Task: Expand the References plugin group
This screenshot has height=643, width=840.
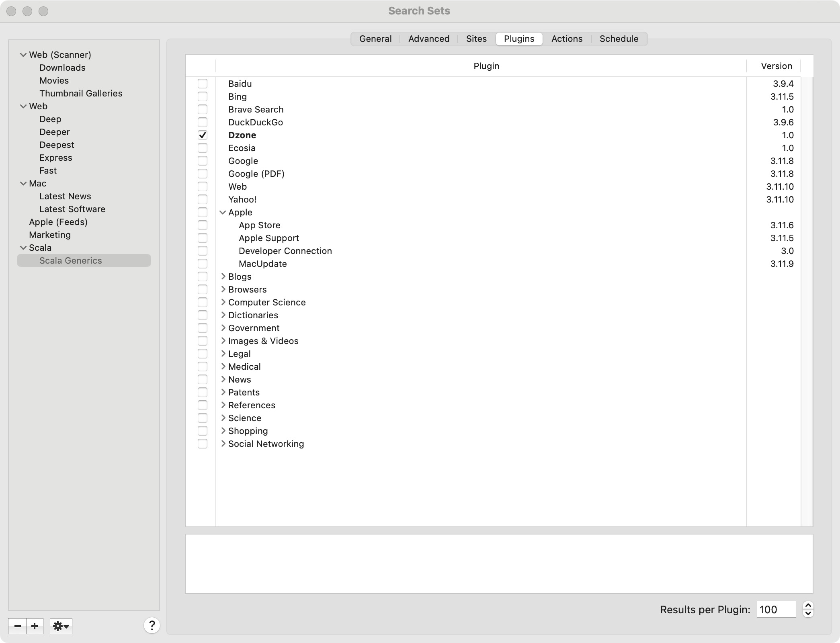Action: point(223,405)
